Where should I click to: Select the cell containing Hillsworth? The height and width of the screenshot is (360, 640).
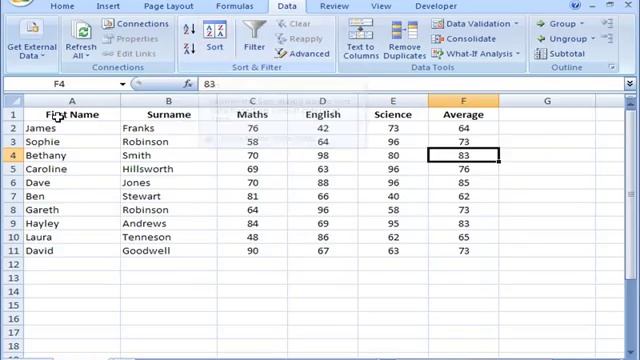[x=169, y=169]
